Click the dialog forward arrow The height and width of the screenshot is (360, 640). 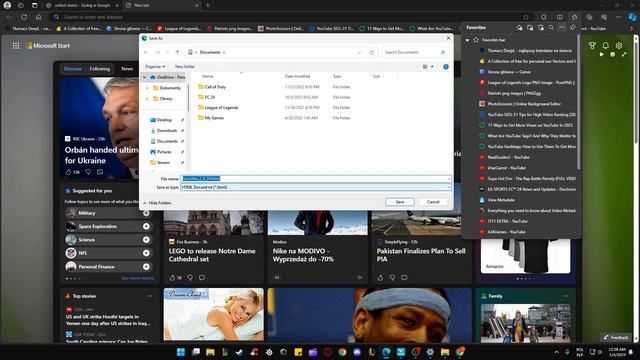(x=158, y=52)
